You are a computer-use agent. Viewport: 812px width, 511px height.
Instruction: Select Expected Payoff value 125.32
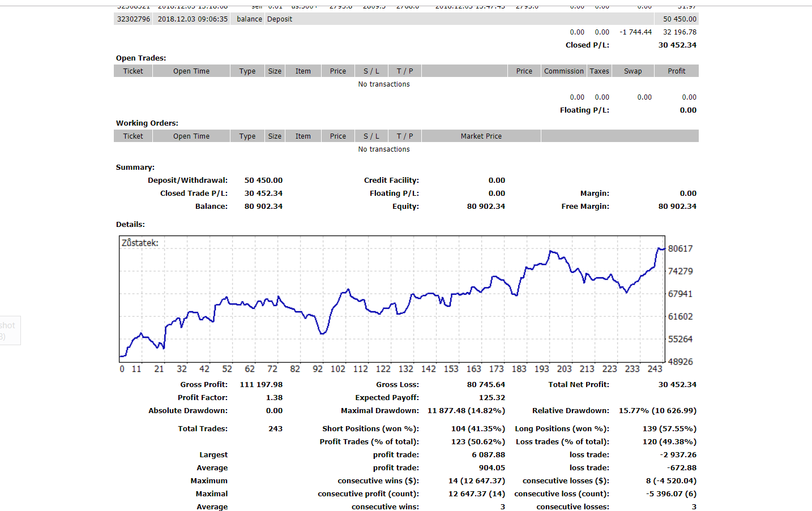point(492,398)
